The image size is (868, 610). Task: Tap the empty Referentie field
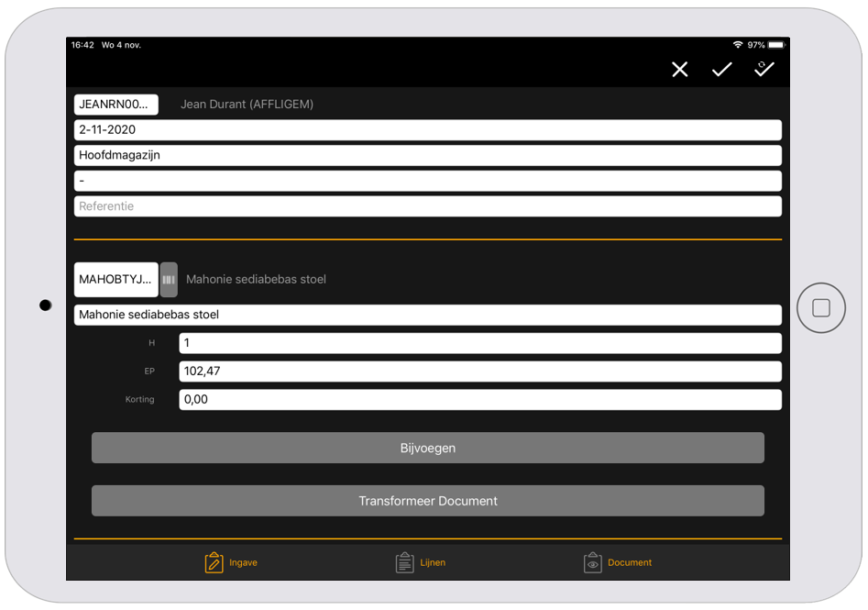pos(427,206)
